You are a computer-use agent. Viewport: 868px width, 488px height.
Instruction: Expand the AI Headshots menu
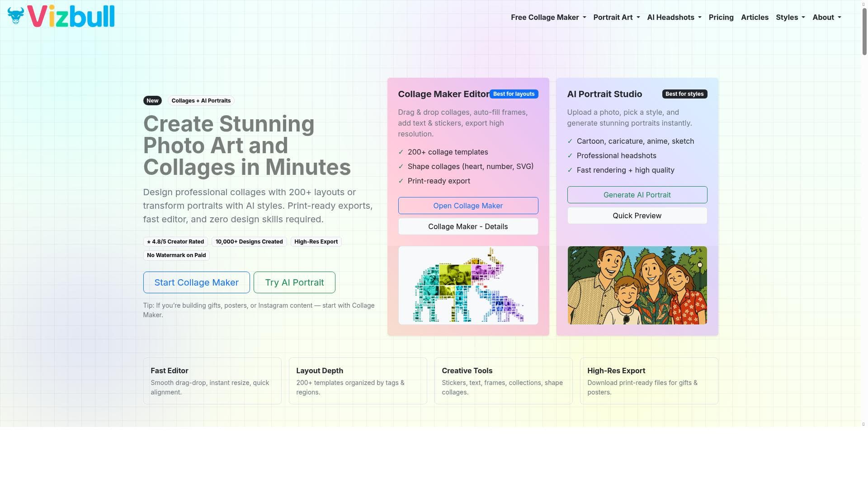coord(674,17)
